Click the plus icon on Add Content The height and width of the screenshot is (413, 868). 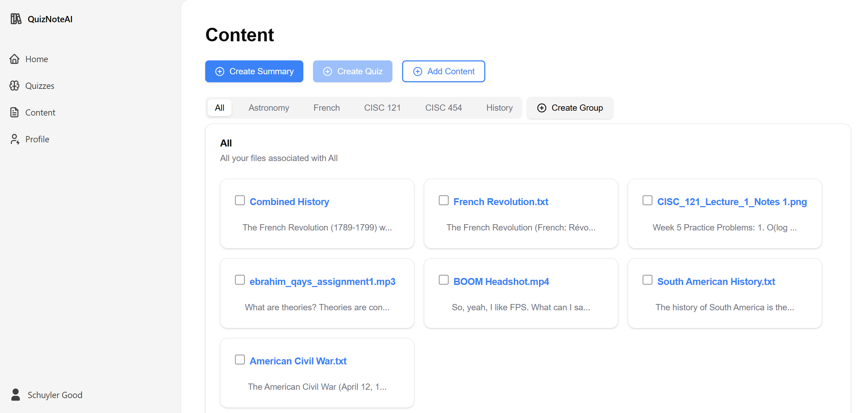click(418, 71)
